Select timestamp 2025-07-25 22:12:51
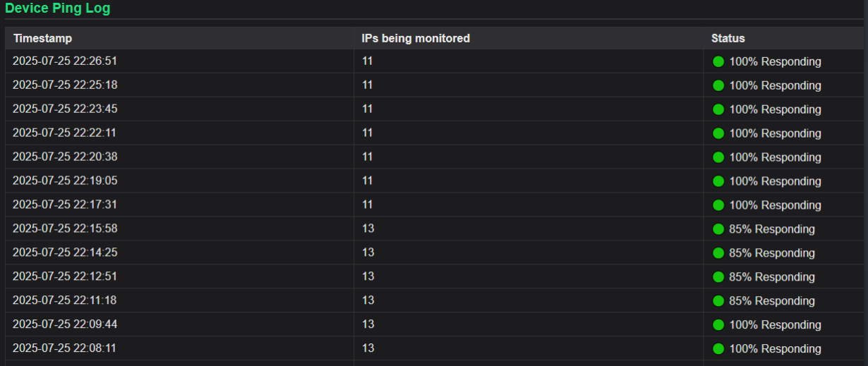This screenshot has width=868, height=366. click(65, 276)
